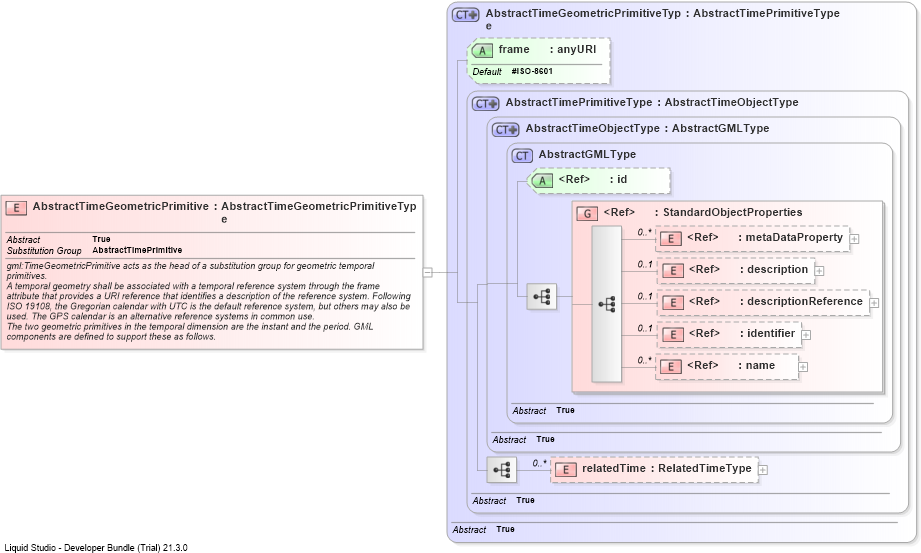Screen dimensions: 921x553
Task: Click the CT+ icon of AbstractTimeGeometricPrimitiveType
Action: (x=466, y=15)
